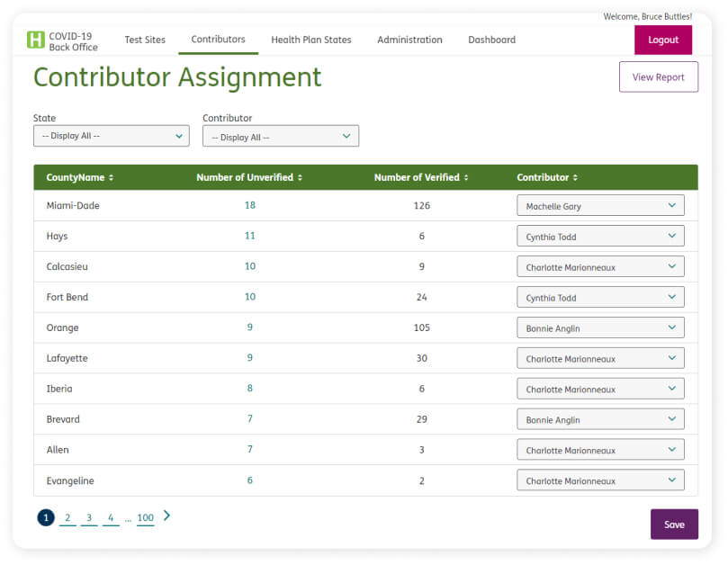Open the Contributor filter dropdown
This screenshot has width=728, height=565.
point(280,137)
